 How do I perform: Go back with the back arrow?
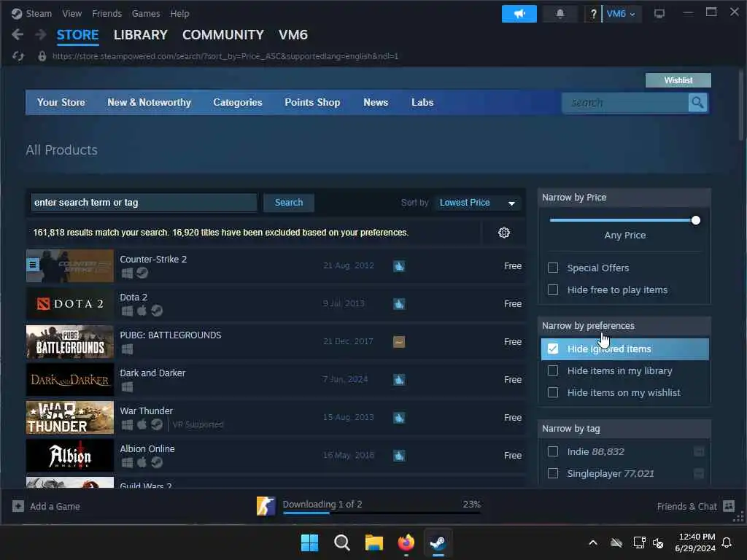(x=18, y=34)
